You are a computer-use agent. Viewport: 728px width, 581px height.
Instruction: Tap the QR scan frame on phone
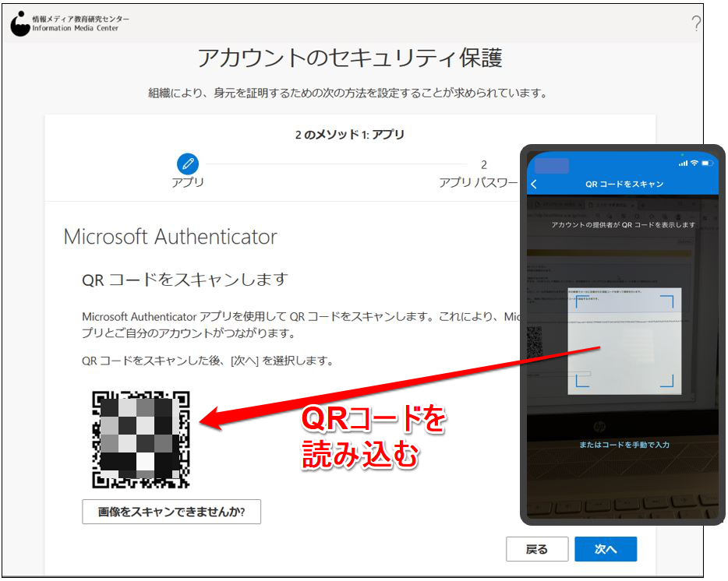pyautogui.click(x=624, y=341)
